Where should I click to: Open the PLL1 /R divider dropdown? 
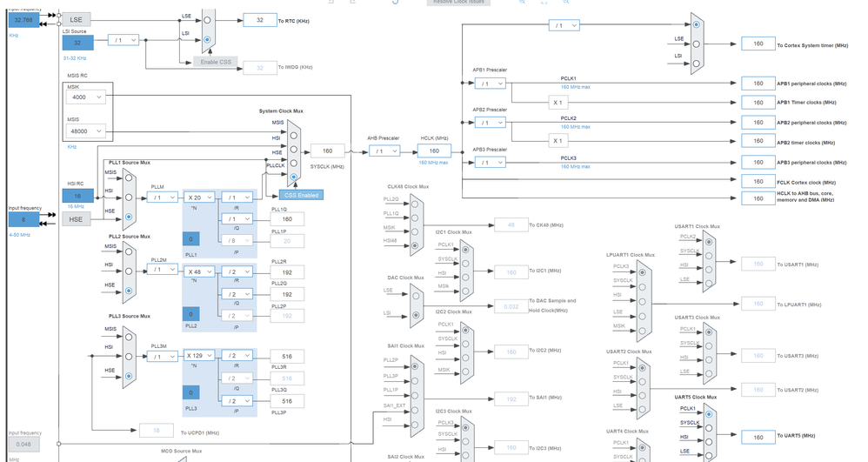point(237,198)
